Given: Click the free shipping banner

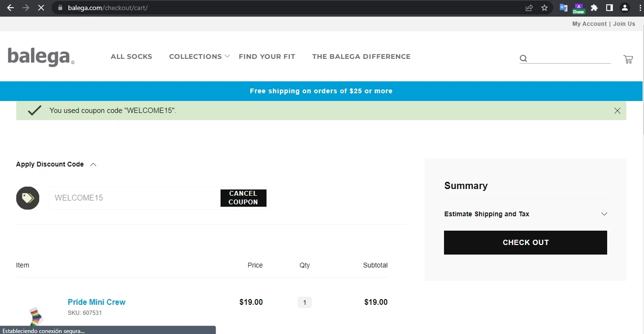Looking at the screenshot, I should 321,91.
